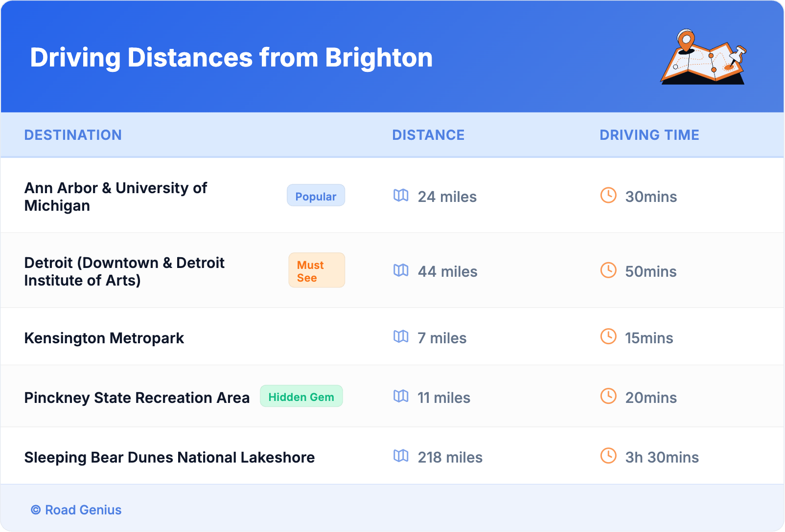Click the clock icon beside 3h 30mins
Viewport: 785px width, 532px height.
coord(608,456)
